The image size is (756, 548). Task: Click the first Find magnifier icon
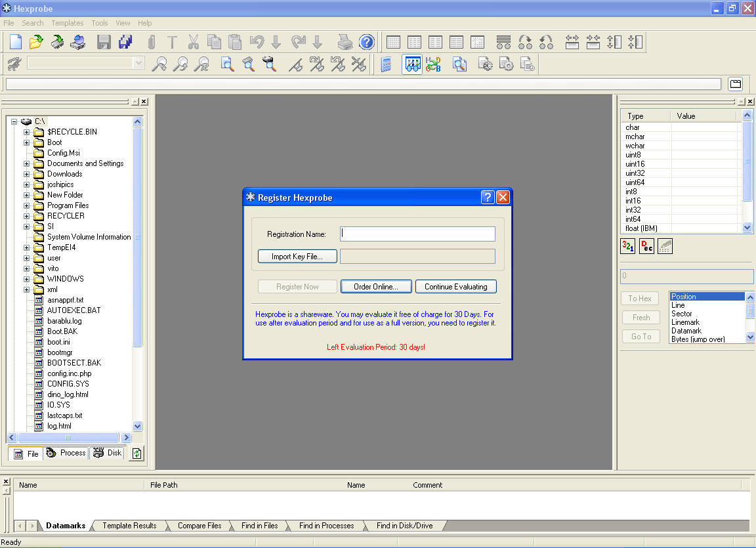click(159, 64)
